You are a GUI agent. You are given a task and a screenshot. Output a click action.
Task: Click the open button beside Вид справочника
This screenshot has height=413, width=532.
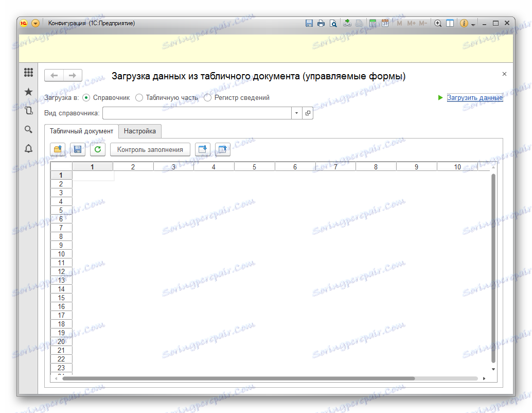[308, 113]
